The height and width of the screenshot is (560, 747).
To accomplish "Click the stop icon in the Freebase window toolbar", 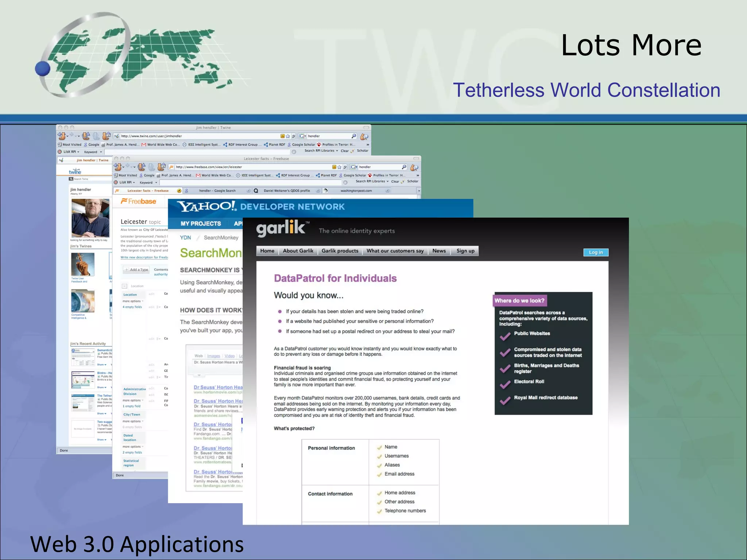I will 152,167.
